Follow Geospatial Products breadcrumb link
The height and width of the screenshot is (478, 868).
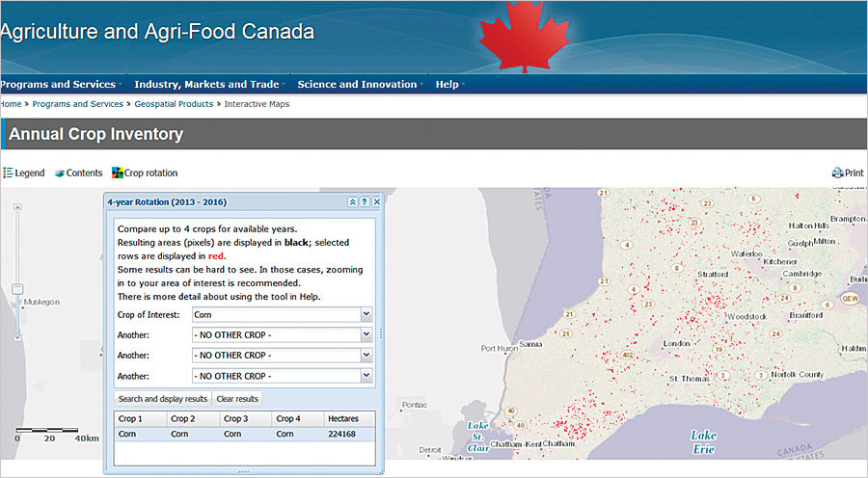point(174,104)
